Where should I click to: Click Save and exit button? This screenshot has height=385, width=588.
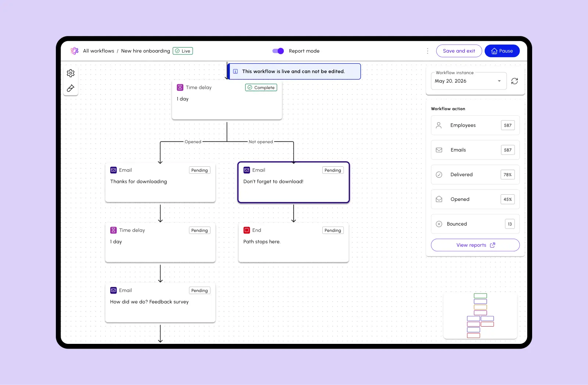point(459,51)
